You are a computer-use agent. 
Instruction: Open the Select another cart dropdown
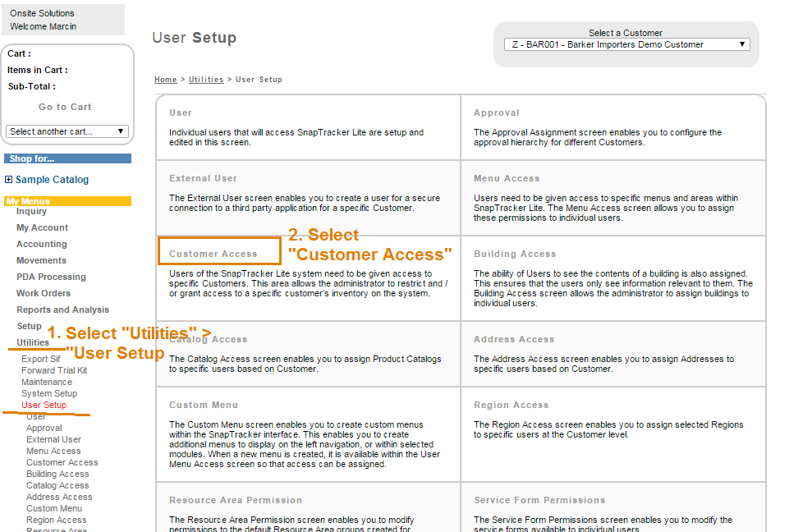pyautogui.click(x=67, y=131)
